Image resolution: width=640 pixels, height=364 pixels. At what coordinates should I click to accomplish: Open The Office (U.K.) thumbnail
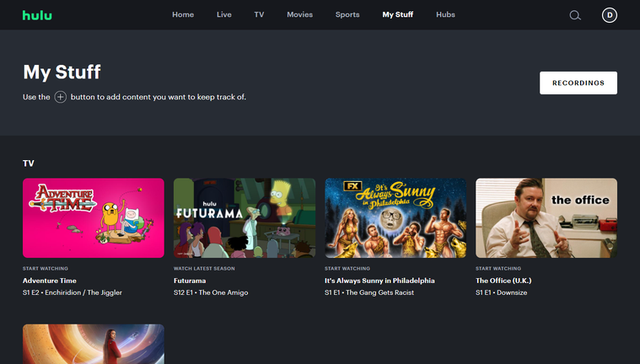point(546,218)
